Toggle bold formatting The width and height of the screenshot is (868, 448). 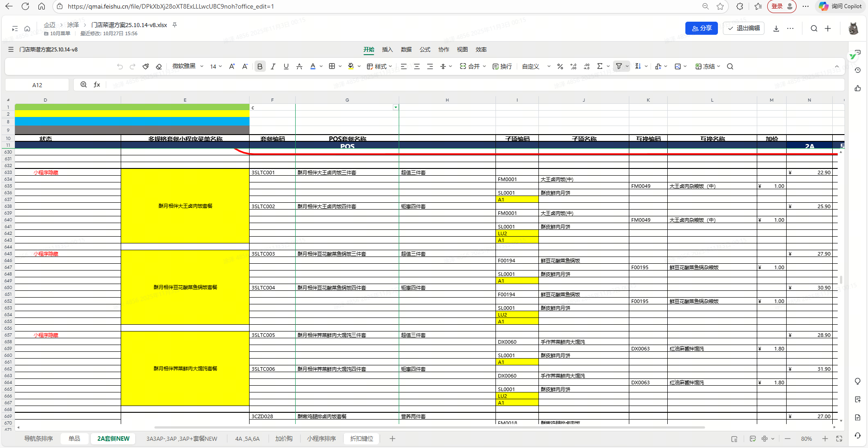260,66
